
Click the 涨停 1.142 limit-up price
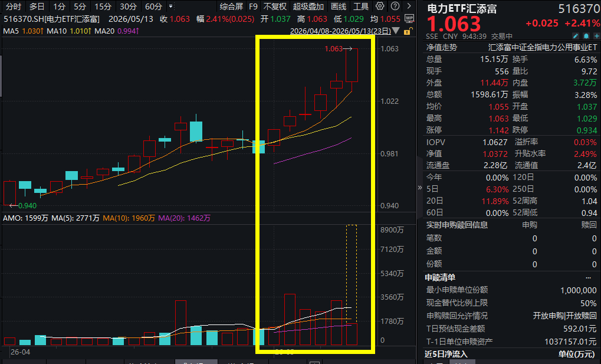[x=498, y=130]
